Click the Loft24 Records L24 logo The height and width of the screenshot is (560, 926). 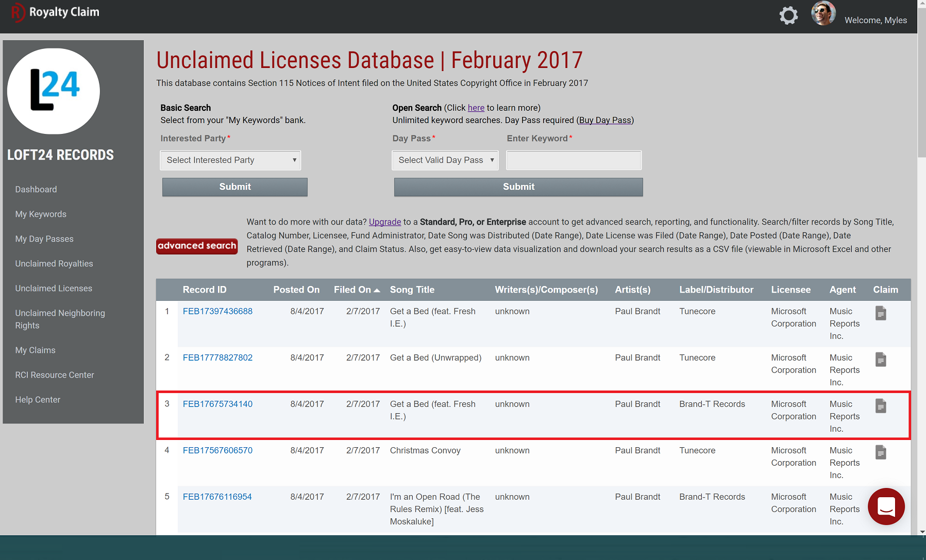(x=54, y=91)
